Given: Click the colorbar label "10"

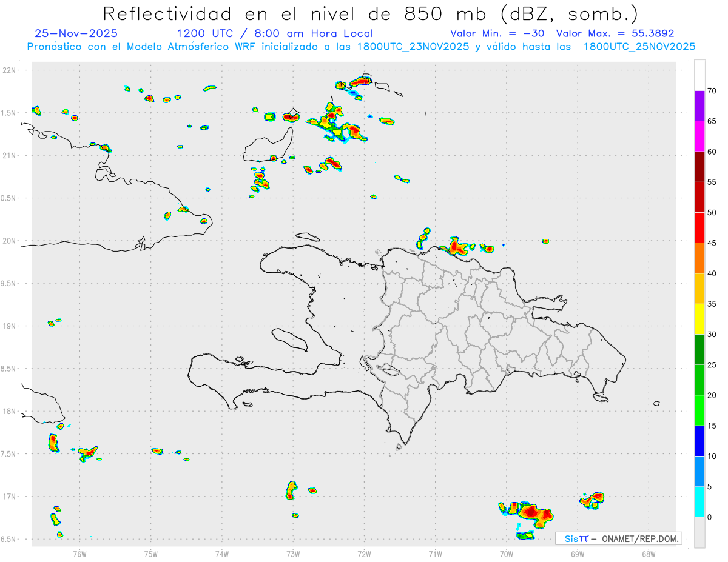Looking at the screenshot, I should click(712, 456).
